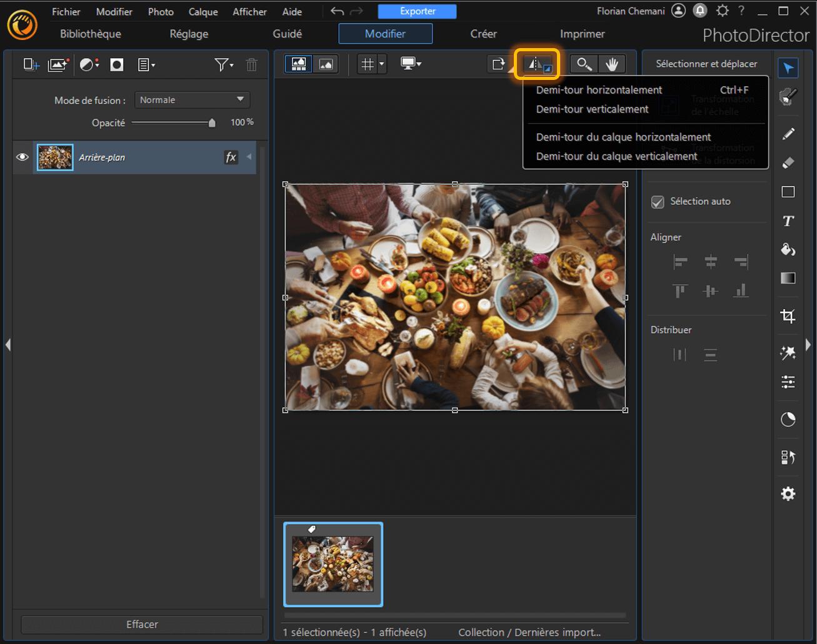This screenshot has width=817, height=644.
Task: Open the Mode de fusion dropdown
Action: 192,100
